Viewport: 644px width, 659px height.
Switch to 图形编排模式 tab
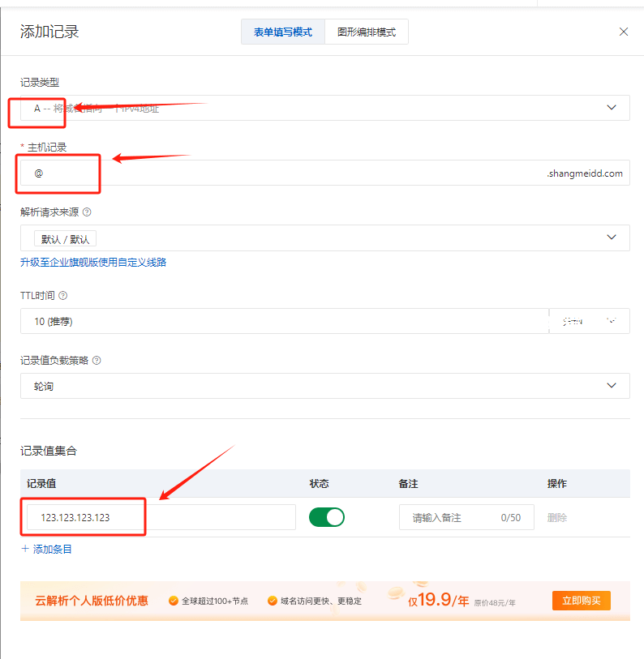pyautogui.click(x=367, y=32)
